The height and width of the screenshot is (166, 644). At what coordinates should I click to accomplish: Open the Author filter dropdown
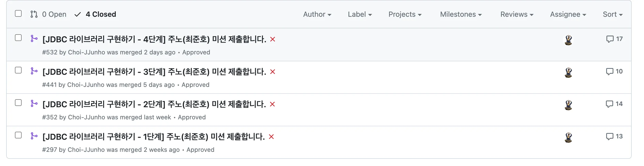click(317, 14)
